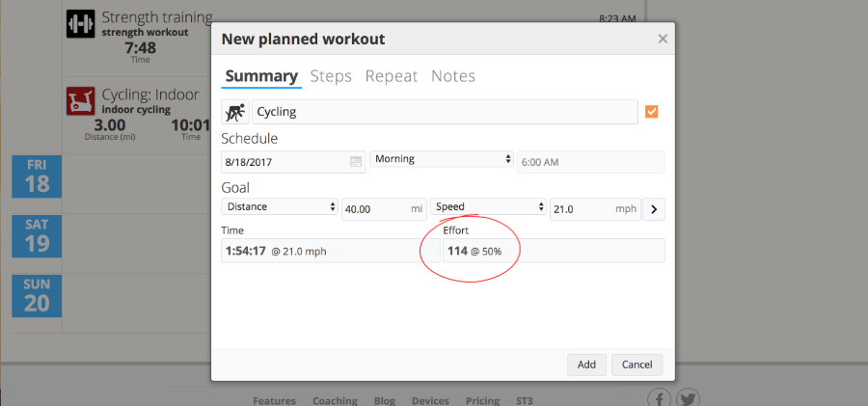Click the indoor cycling bike icon
The width and height of the screenshot is (868, 406).
[81, 101]
